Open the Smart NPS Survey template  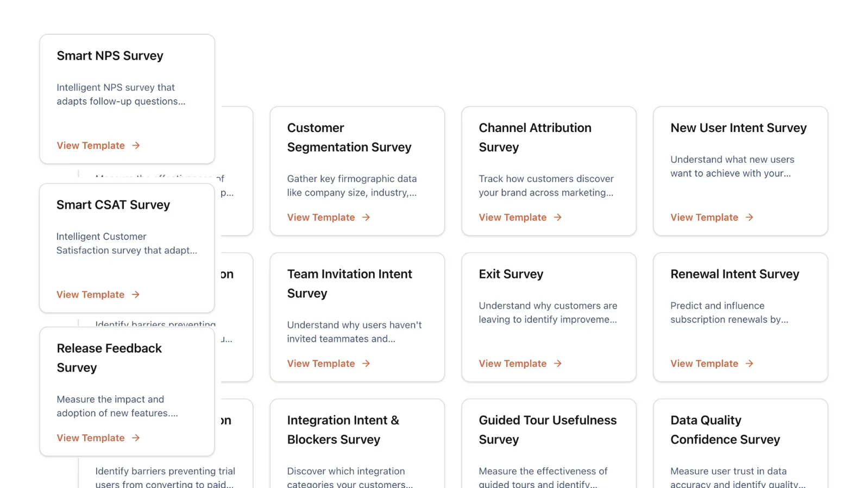pyautogui.click(x=91, y=145)
